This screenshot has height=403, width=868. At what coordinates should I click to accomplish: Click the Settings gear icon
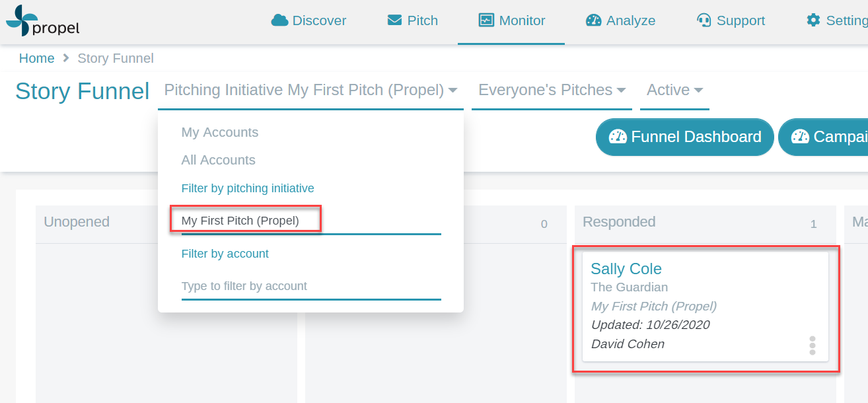point(813,20)
